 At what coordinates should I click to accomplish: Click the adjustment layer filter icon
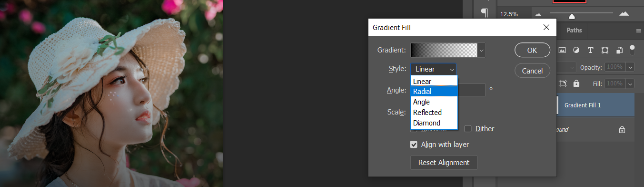pyautogui.click(x=576, y=50)
